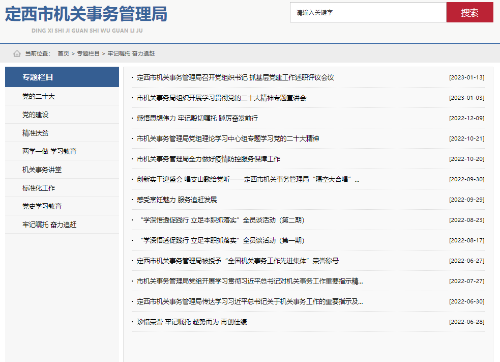Image resolution: width=500 pixels, height=362 pixels.
Task: Select 党史学习教育 sidebar item
Action: (x=42, y=206)
